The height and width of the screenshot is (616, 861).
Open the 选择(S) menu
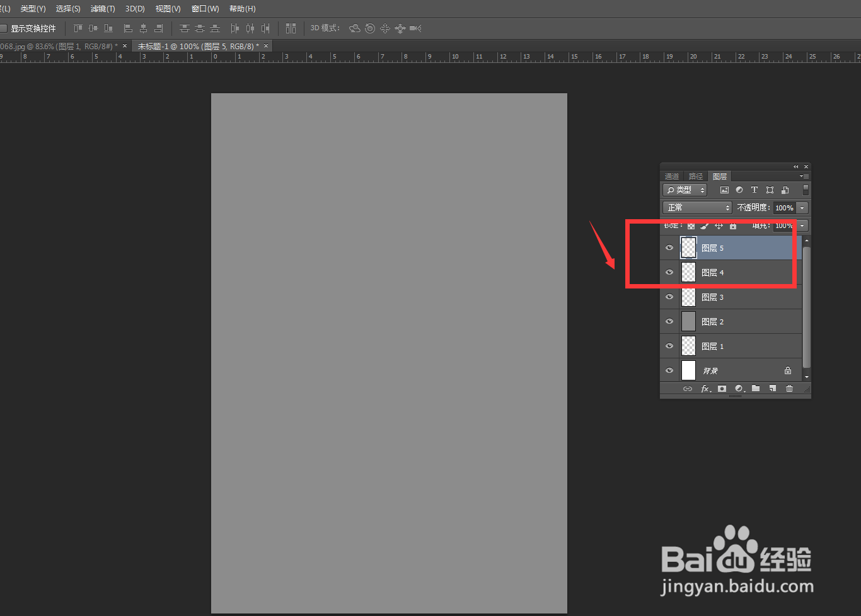click(x=68, y=9)
